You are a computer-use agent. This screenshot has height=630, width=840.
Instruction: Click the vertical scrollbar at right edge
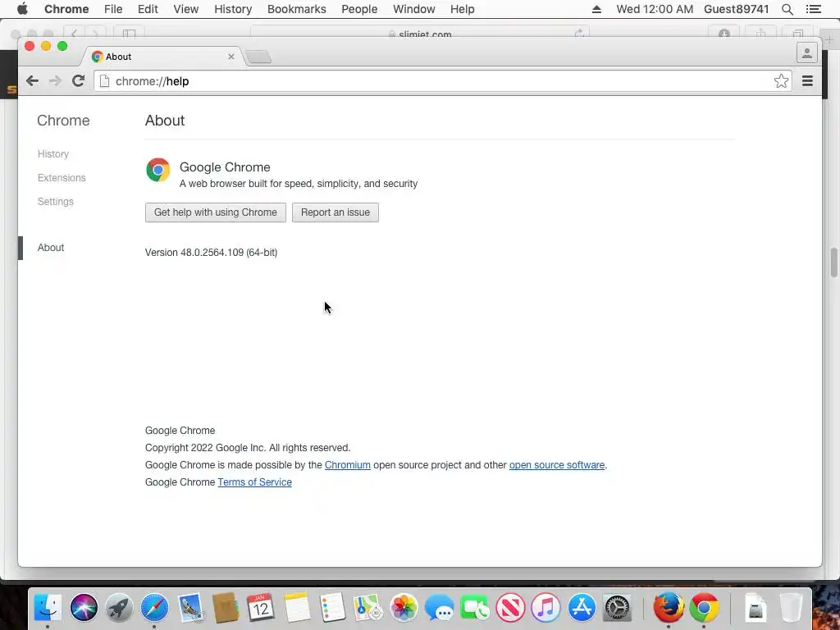point(834,262)
